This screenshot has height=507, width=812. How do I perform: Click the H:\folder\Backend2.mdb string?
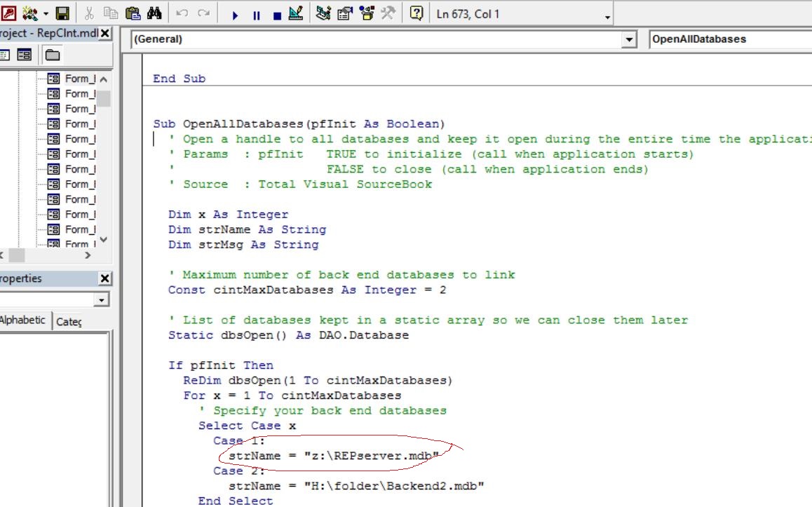click(394, 486)
